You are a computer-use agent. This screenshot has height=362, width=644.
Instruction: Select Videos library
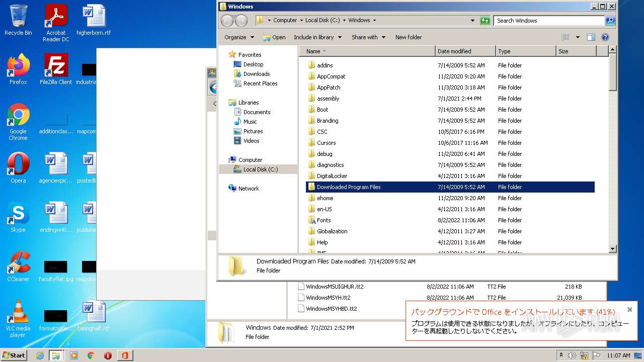tap(251, 141)
